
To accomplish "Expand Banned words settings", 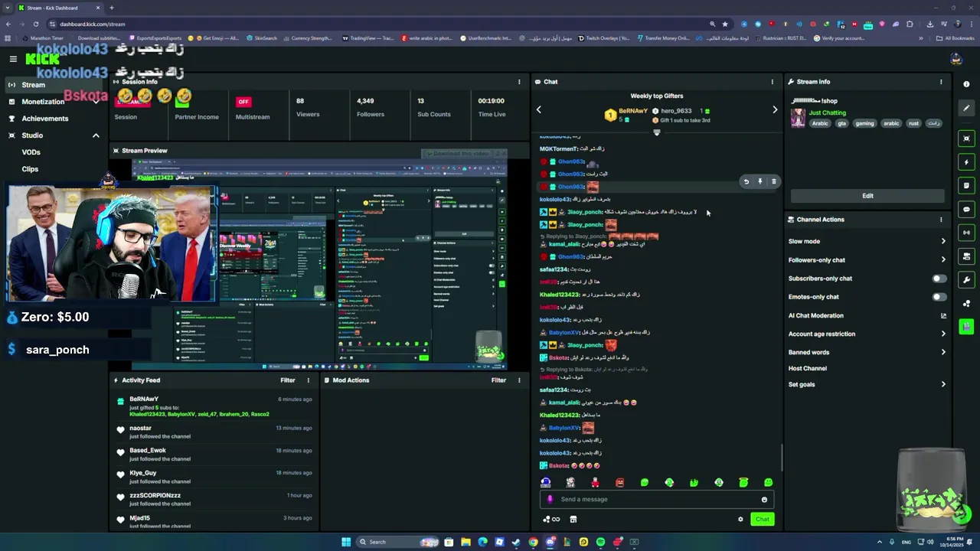I will 943,352.
